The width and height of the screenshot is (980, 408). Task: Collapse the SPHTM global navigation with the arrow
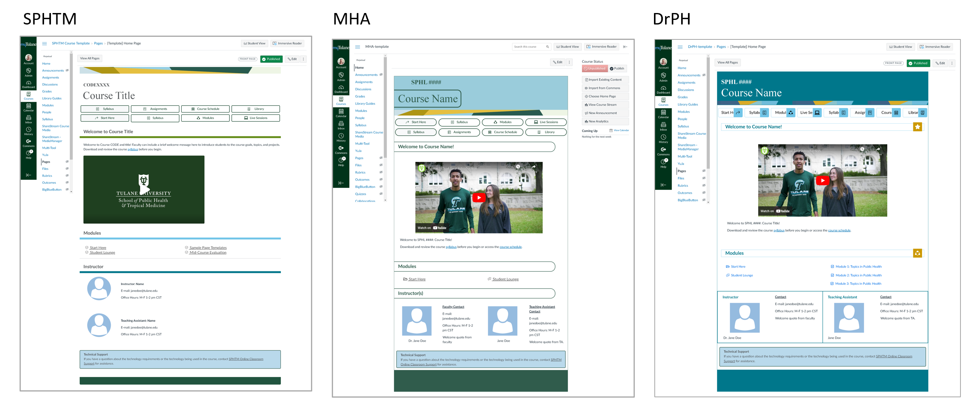tap(28, 175)
